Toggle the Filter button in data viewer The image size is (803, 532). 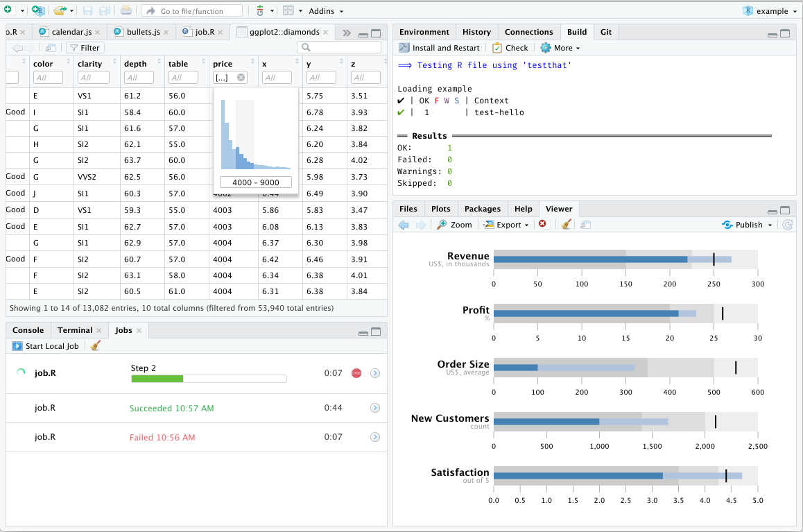click(85, 48)
